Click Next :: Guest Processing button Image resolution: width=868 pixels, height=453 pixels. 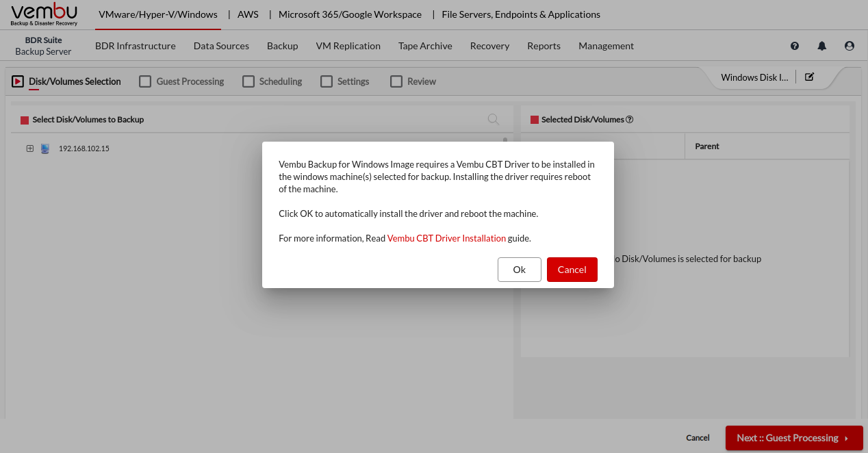[x=793, y=438]
